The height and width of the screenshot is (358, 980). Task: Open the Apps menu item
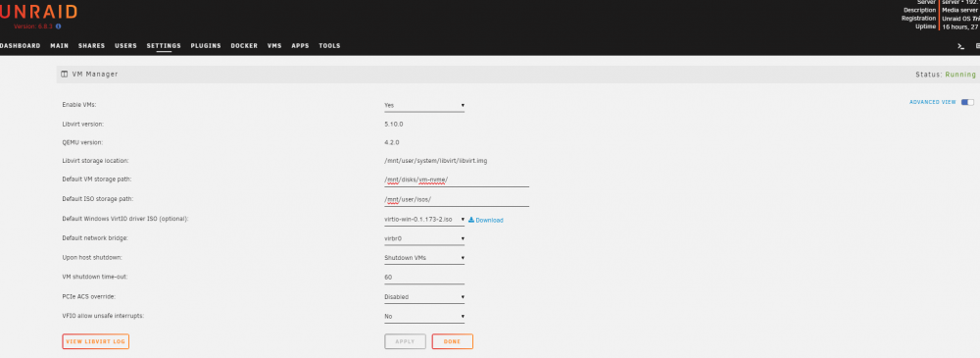pos(300,46)
